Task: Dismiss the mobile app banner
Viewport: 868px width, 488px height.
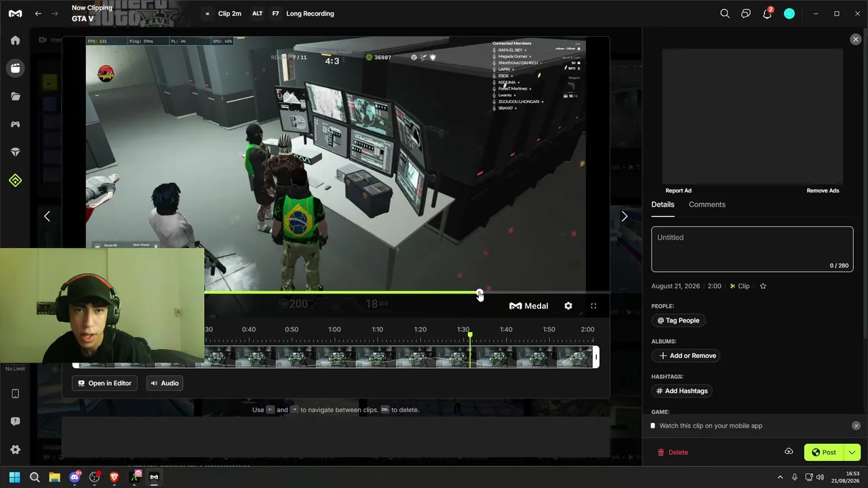Action: [856, 426]
